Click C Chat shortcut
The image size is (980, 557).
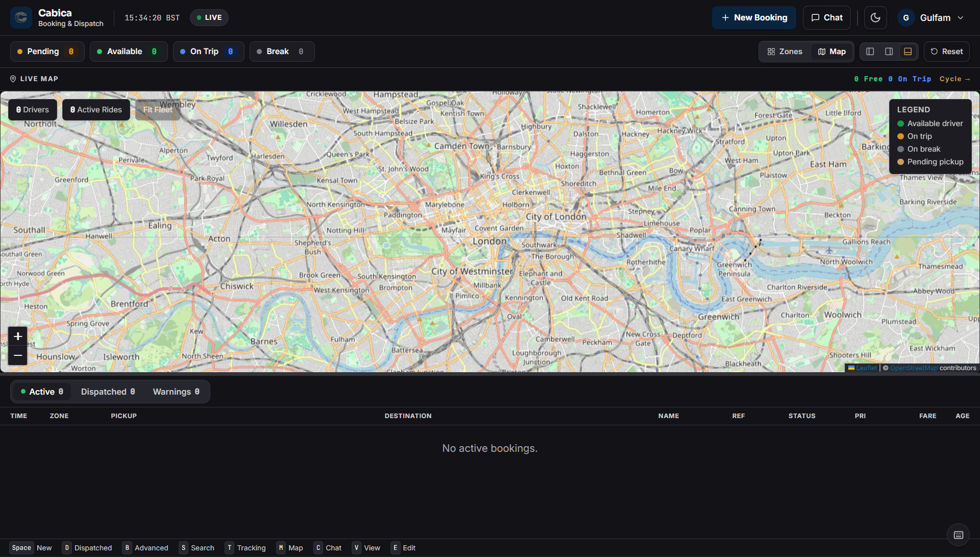tap(328, 548)
